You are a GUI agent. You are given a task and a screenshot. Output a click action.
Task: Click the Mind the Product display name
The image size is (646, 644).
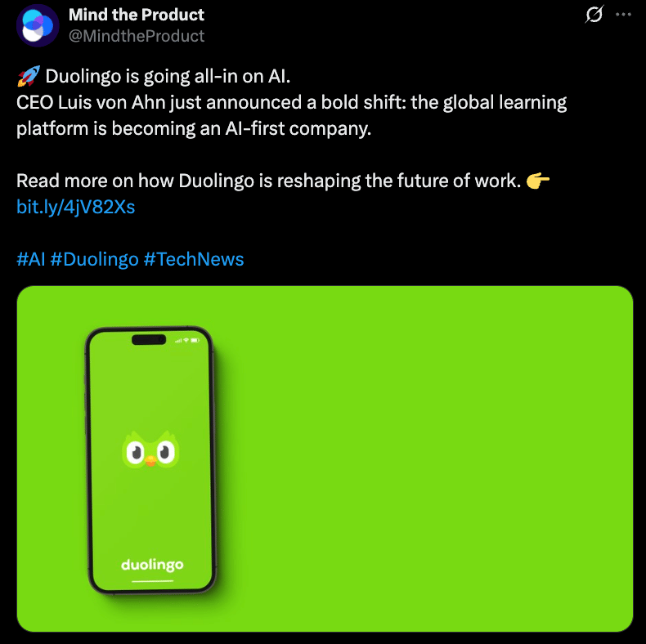click(137, 15)
